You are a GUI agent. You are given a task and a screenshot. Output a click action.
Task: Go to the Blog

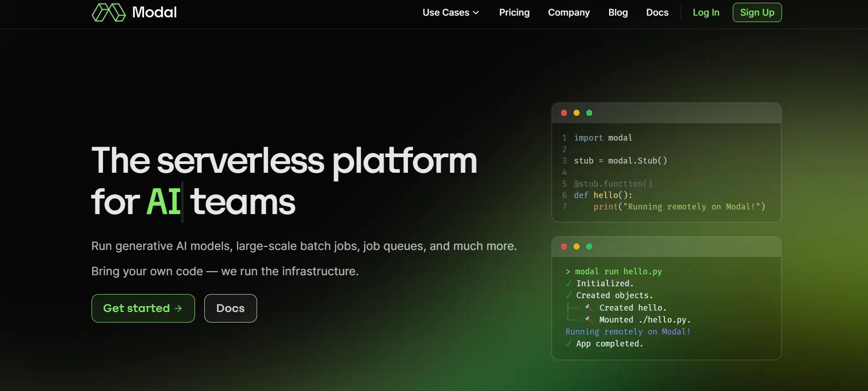[x=618, y=12]
